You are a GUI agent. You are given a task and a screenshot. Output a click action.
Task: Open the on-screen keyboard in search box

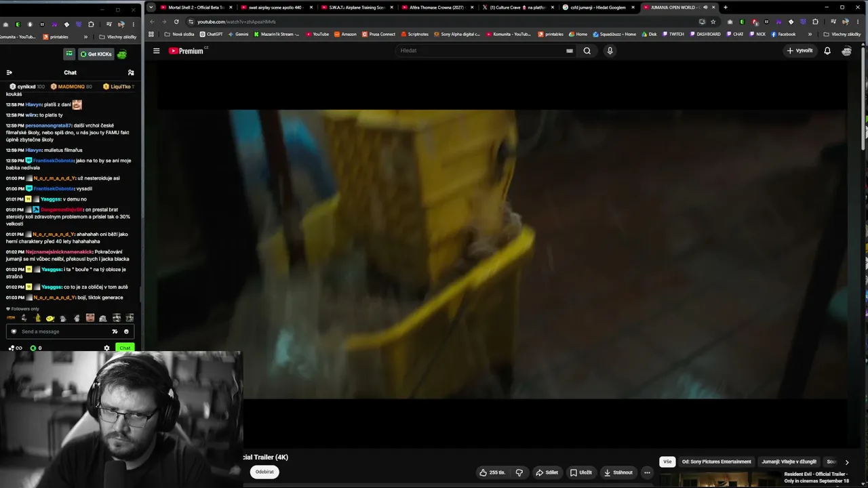tap(570, 51)
